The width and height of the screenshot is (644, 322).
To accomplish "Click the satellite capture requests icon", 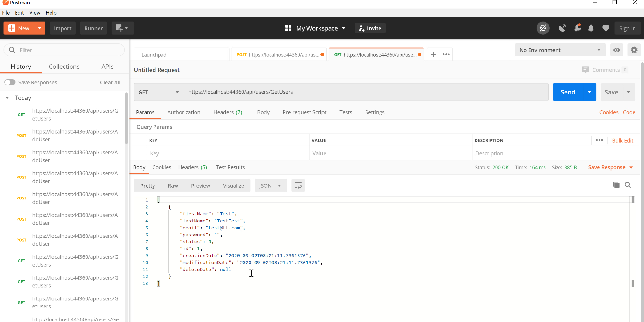I will [562, 28].
